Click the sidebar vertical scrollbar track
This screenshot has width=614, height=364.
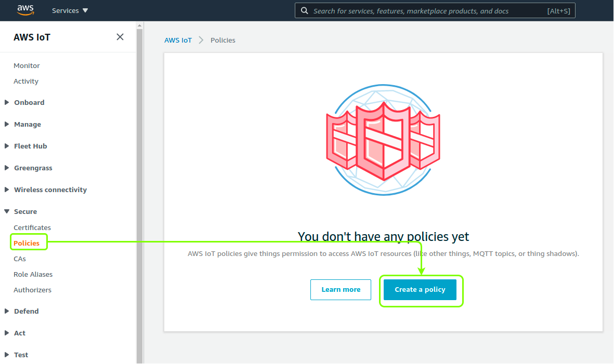[139, 195]
